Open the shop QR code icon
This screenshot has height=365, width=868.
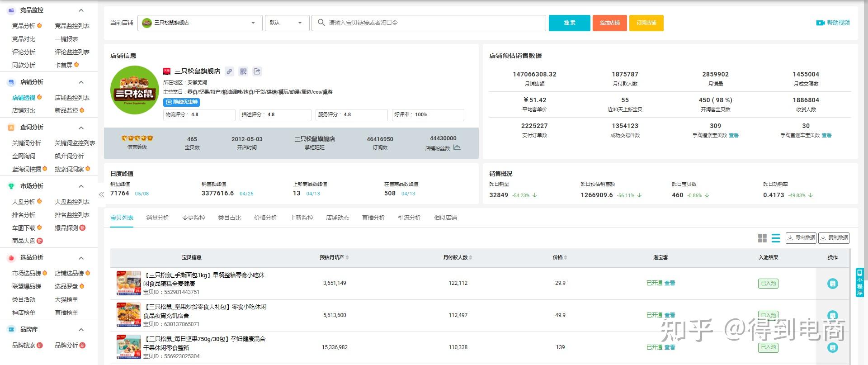click(243, 71)
